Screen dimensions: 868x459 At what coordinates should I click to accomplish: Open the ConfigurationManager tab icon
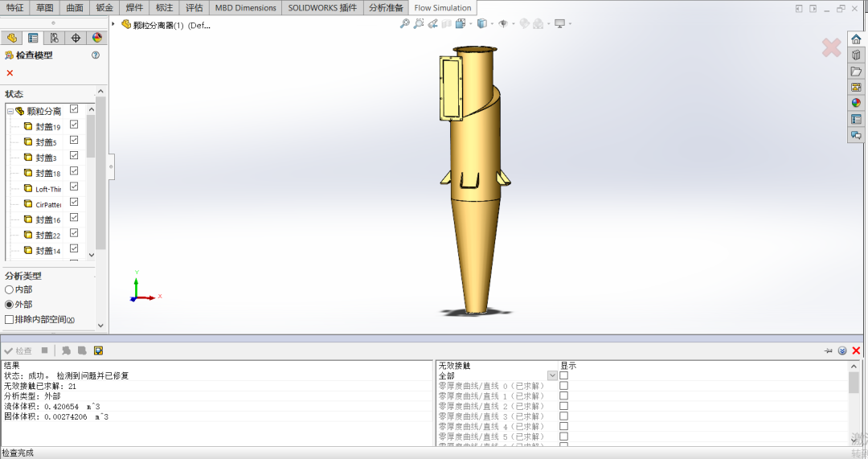[x=55, y=38]
